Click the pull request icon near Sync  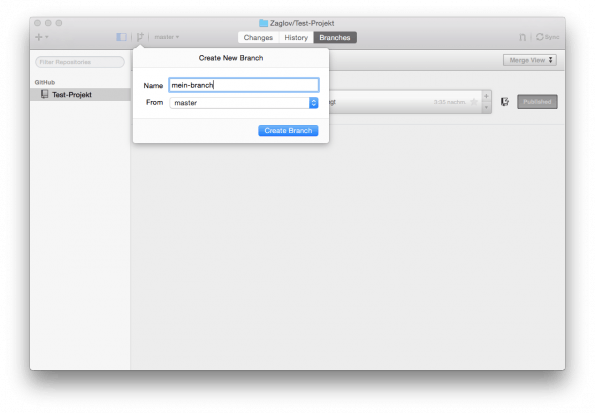tap(523, 37)
